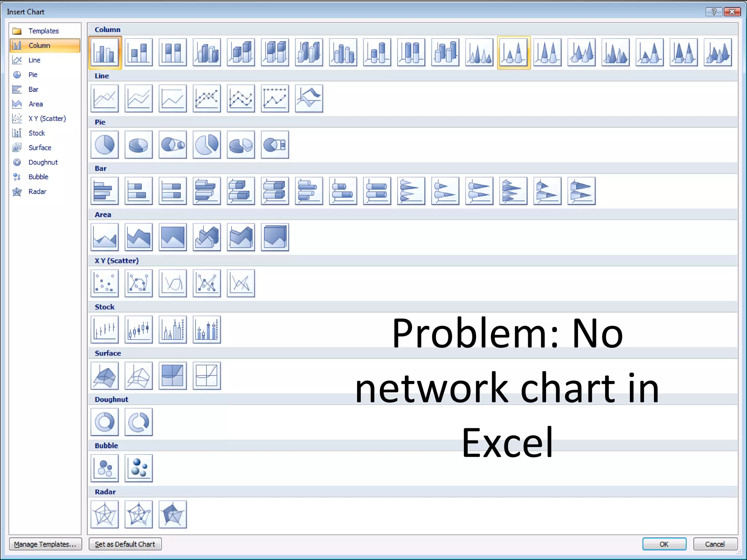The height and width of the screenshot is (560, 747).
Task: Choose the Open-High-Low-Close stock chart
Action: [x=139, y=330]
